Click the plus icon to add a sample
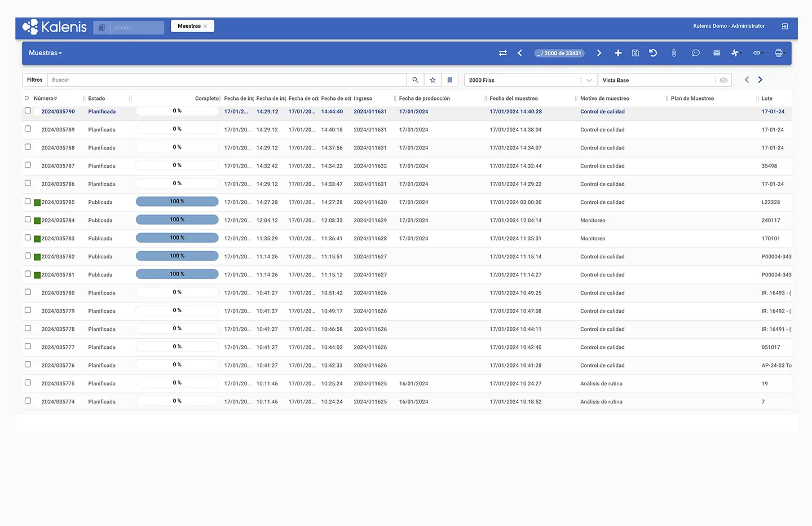 point(618,53)
